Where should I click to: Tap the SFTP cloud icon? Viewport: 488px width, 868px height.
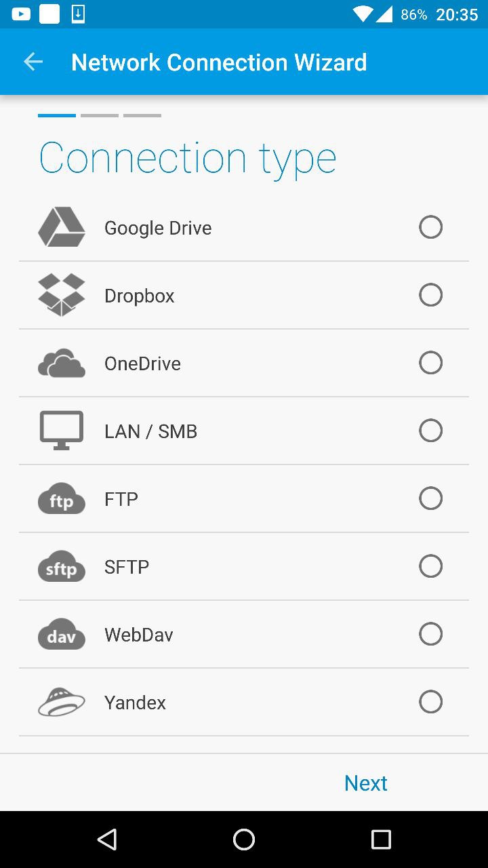[62, 567]
